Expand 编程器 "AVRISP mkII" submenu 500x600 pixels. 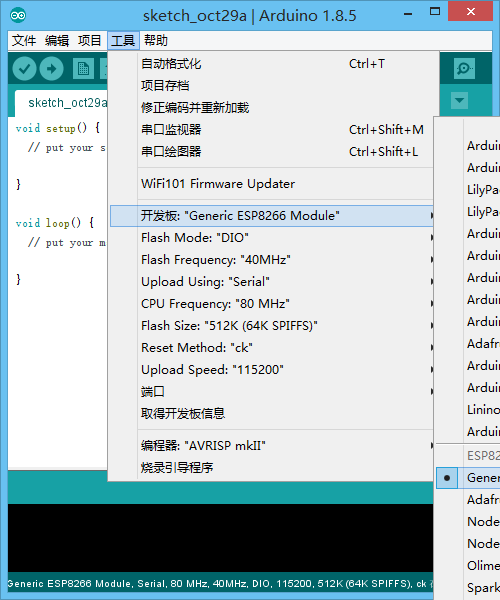point(271,446)
